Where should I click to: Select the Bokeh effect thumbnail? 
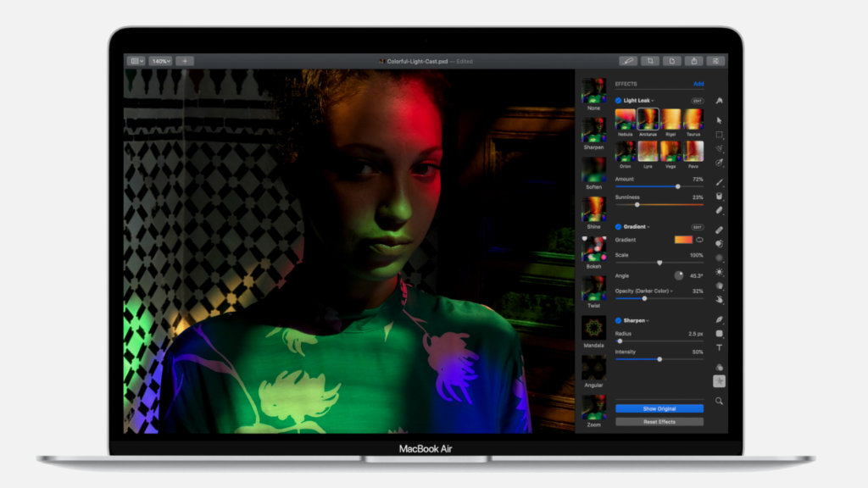(593, 249)
